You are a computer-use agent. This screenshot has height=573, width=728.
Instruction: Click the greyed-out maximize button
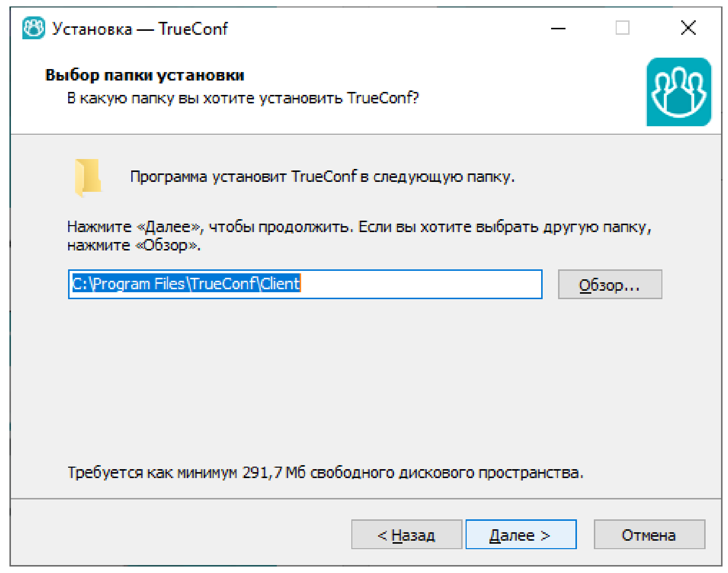coord(622,28)
